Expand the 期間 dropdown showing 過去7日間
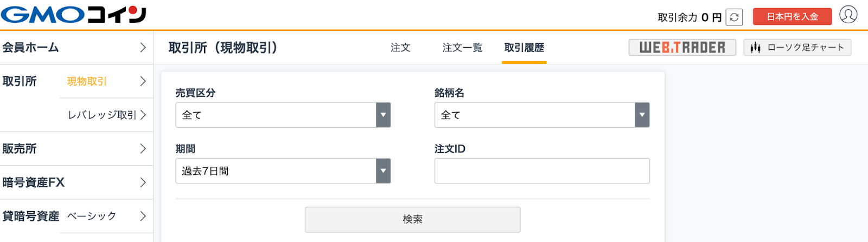The image size is (868, 242). pyautogui.click(x=283, y=171)
